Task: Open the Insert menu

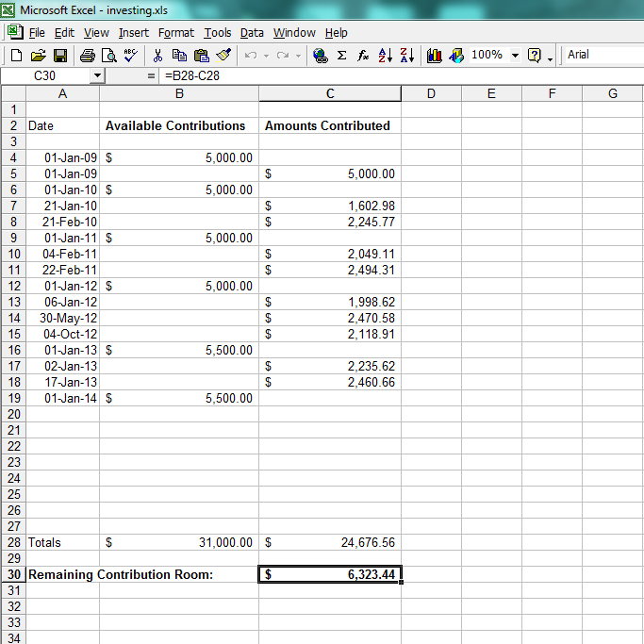Action: pyautogui.click(x=134, y=32)
